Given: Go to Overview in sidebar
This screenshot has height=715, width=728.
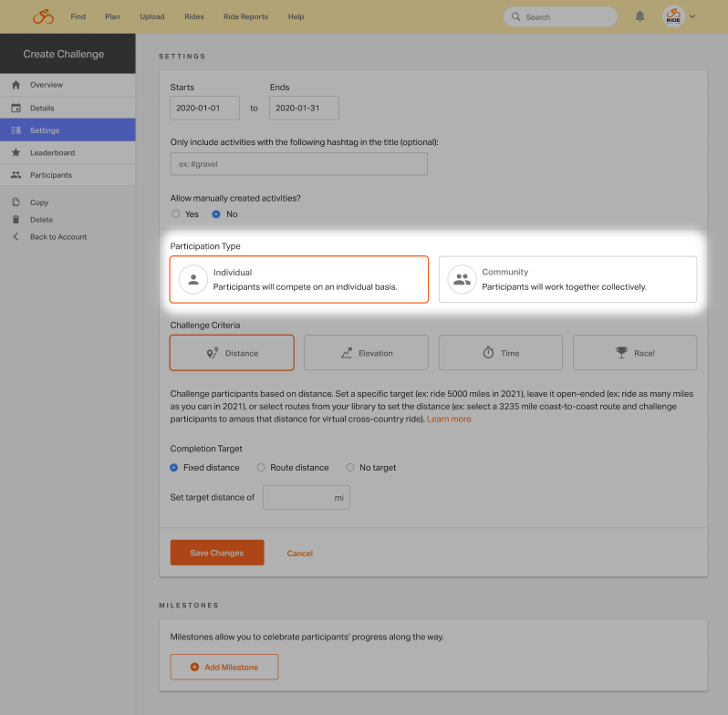Looking at the screenshot, I should click(x=68, y=85).
